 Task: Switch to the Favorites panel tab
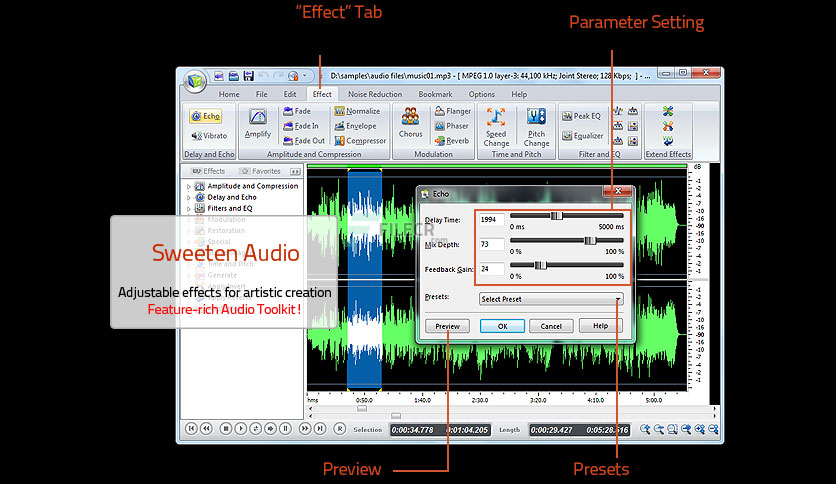[261, 171]
